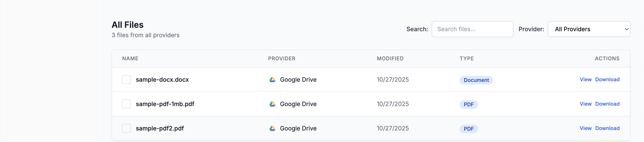Click inside the Search files input field
Viewport: 644px width, 142px height.
point(472,29)
